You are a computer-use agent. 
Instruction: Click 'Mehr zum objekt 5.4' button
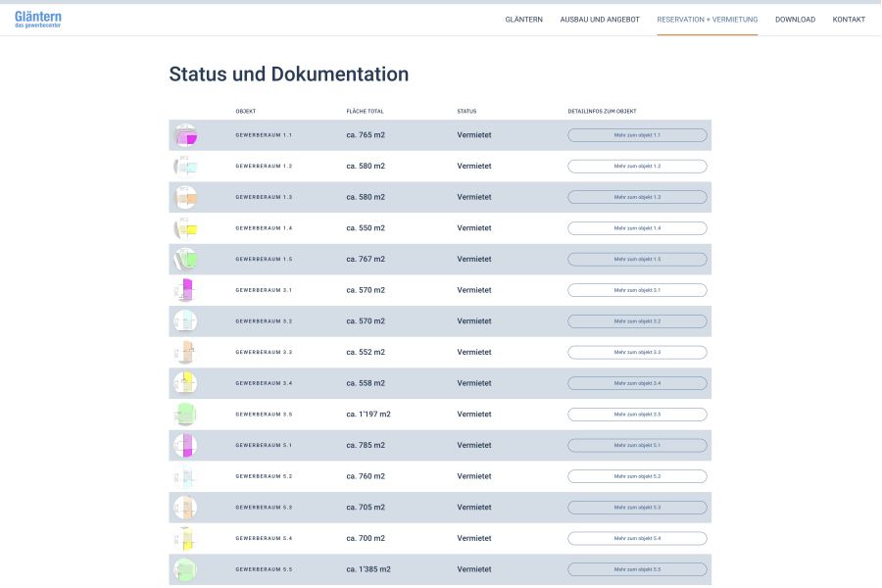click(637, 538)
